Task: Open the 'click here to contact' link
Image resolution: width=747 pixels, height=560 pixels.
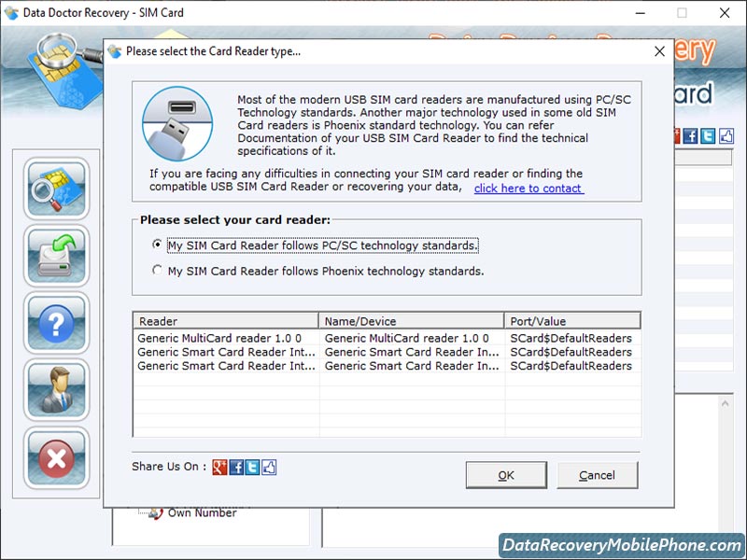Action: click(x=528, y=188)
